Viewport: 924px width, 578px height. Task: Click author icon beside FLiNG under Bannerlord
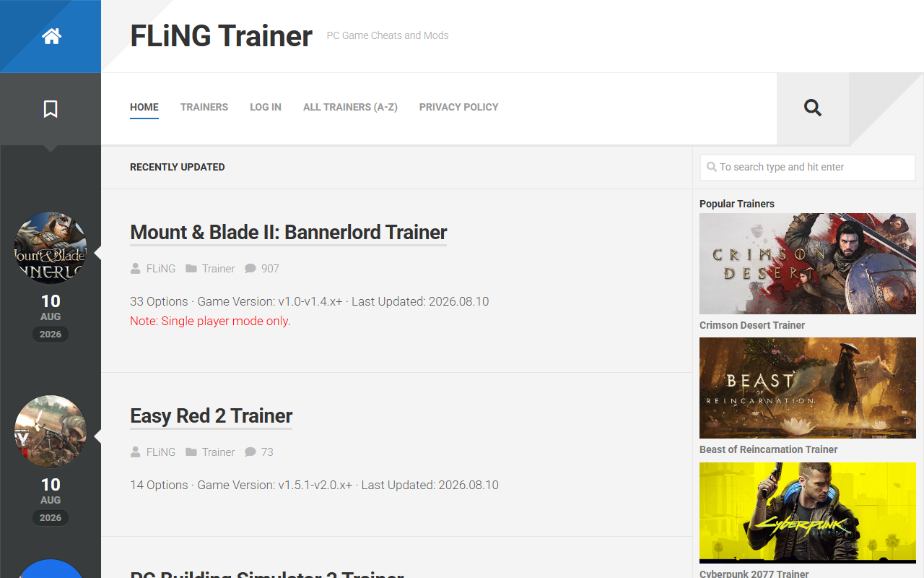tap(136, 269)
